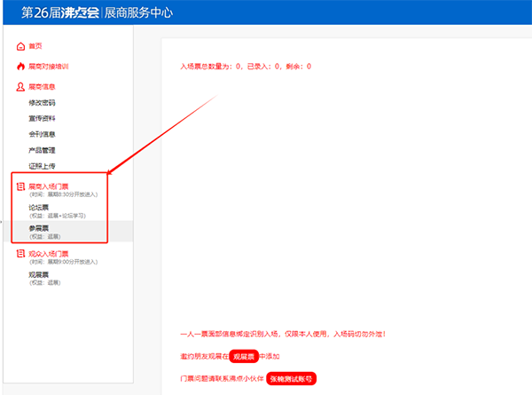Viewport: 532px width, 395px height.
Task: Select 修改密码 in the sidebar
Action: [42, 103]
